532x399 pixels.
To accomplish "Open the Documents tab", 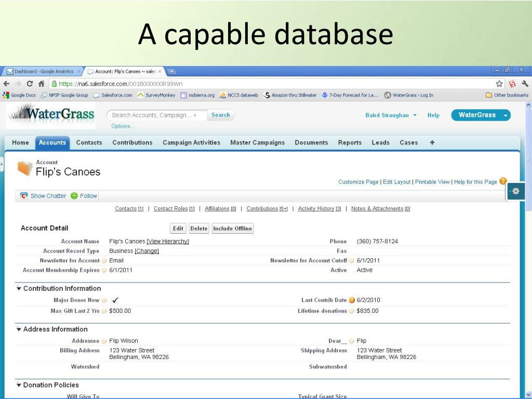I will click(x=311, y=142).
